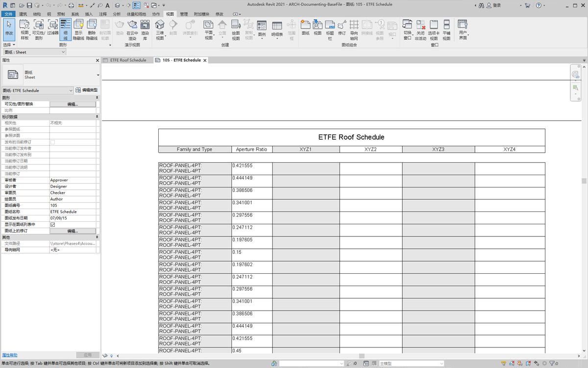Insert a 标题栏 title block
This screenshot has width=588, height=368.
pos(330,29)
